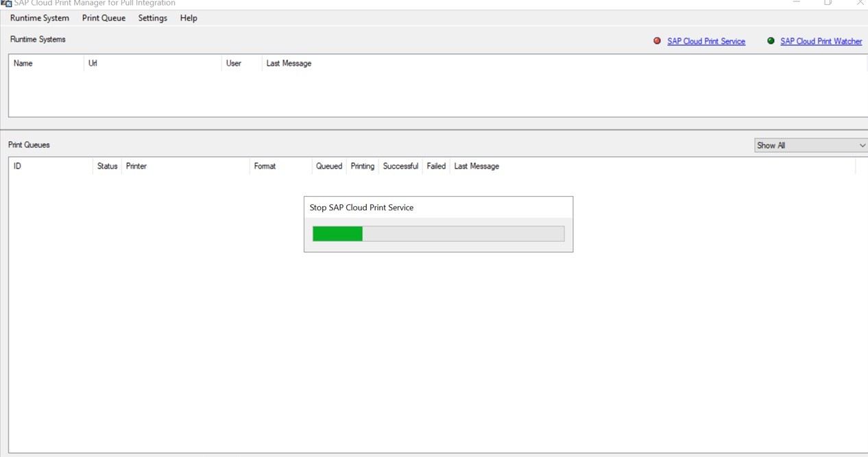Click the Print Queues section label
This screenshot has width=868, height=457.
pyautogui.click(x=29, y=145)
